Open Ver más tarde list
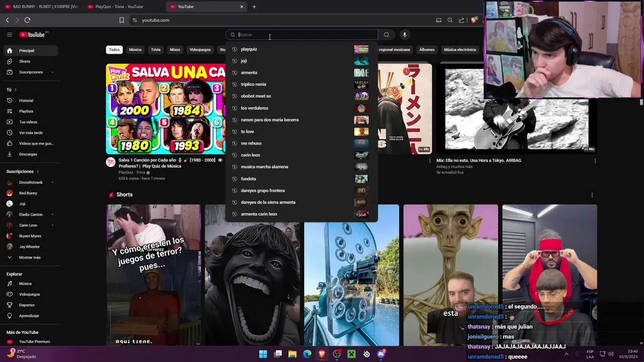This screenshot has height=362, width=644. (x=30, y=133)
